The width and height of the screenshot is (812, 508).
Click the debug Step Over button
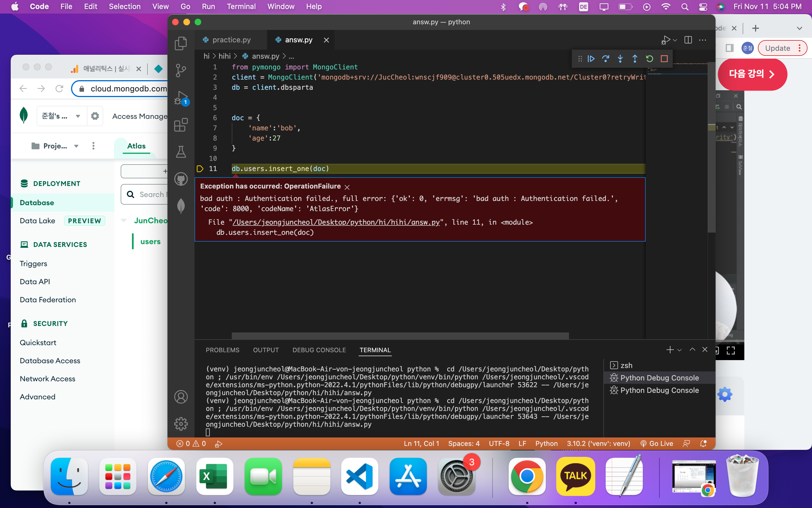tap(606, 59)
